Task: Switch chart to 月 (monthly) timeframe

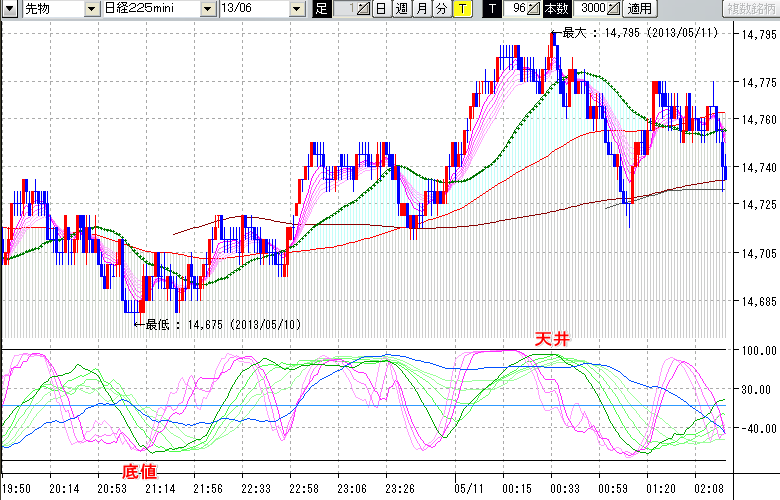Action: pyautogui.click(x=421, y=9)
